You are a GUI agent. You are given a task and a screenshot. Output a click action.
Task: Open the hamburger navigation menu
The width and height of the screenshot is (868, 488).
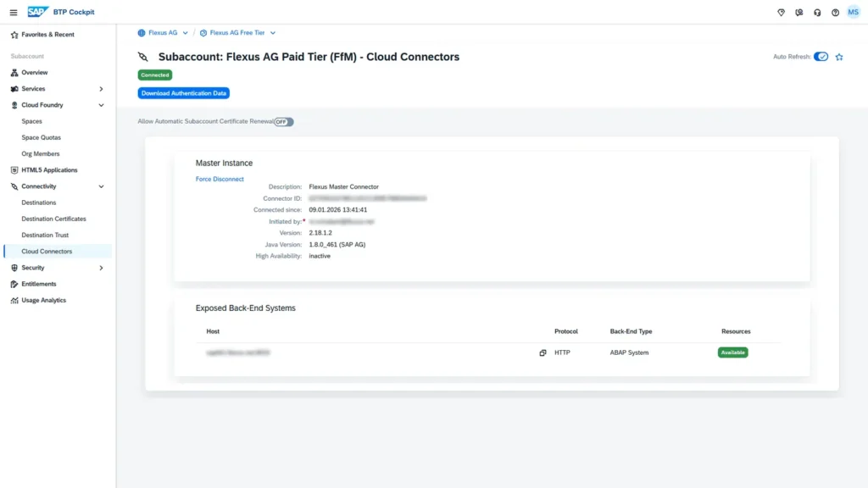pos(14,12)
